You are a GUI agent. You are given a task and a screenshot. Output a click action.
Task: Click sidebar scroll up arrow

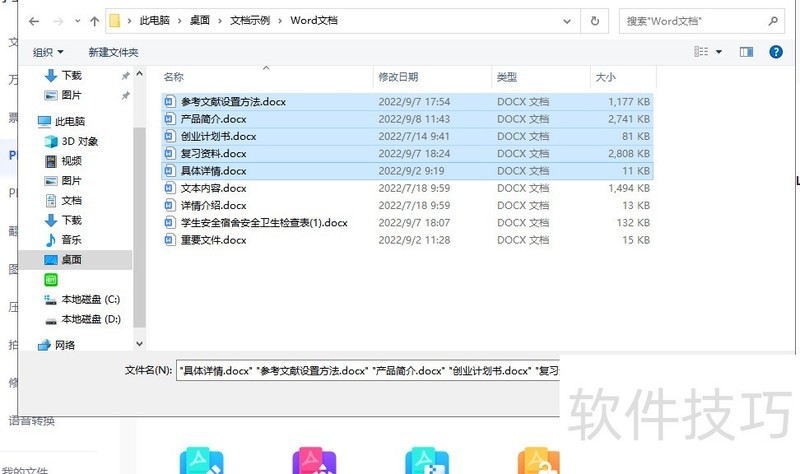coord(139,74)
